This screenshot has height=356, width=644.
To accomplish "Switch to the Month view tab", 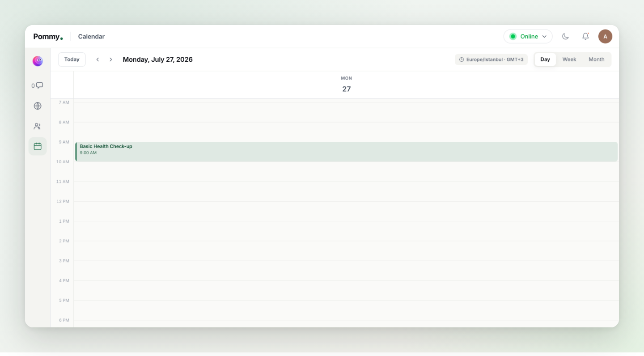I will pos(597,59).
